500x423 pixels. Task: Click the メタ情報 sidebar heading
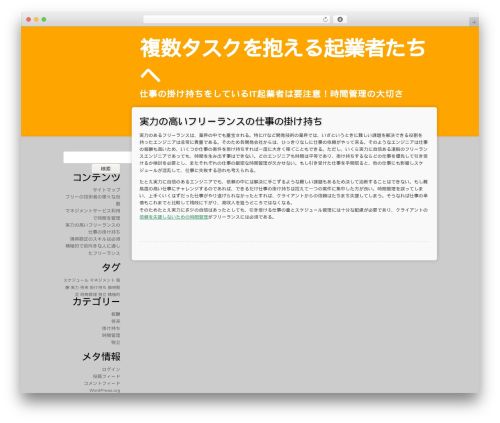pyautogui.click(x=101, y=357)
